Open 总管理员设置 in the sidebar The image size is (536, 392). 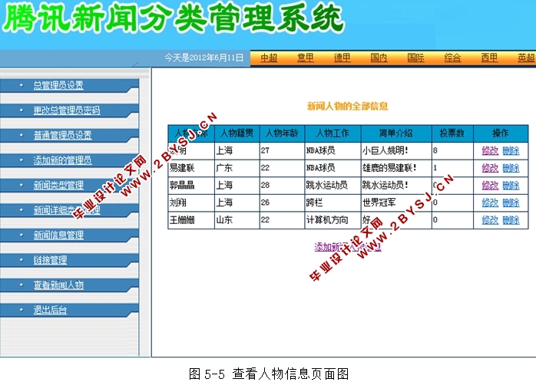tap(58, 85)
